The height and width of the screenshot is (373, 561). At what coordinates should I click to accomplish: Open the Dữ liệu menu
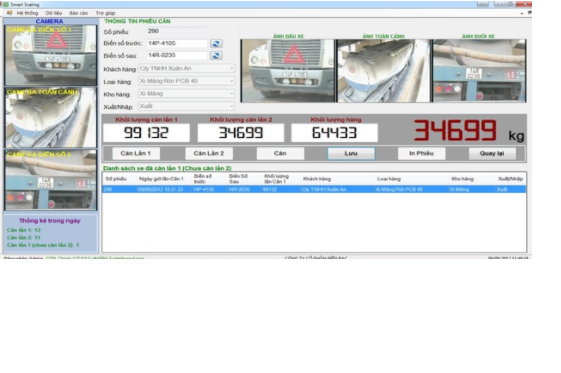tap(54, 13)
